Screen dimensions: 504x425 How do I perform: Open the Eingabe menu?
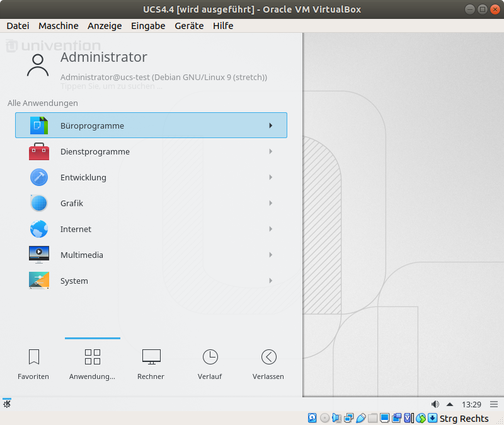pos(148,26)
